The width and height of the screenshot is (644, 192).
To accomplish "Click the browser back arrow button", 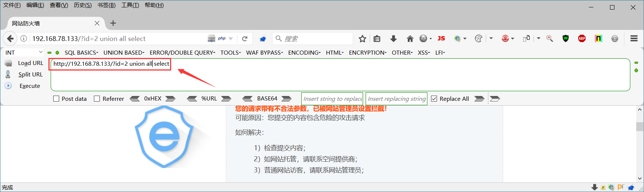I will [10, 38].
